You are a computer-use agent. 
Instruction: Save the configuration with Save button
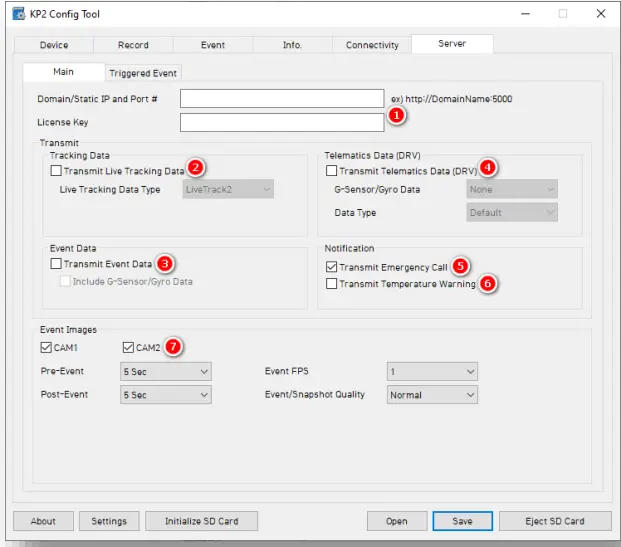coord(463,521)
